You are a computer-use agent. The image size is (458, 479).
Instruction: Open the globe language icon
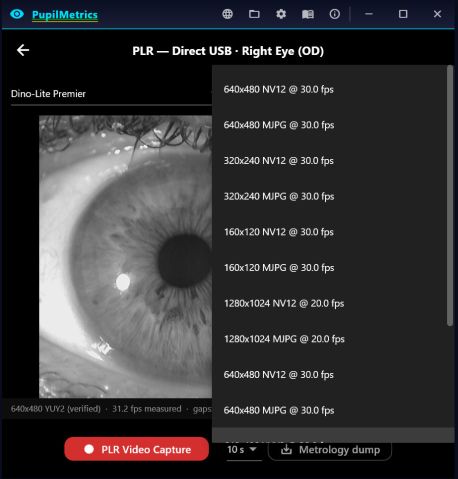pyautogui.click(x=227, y=14)
